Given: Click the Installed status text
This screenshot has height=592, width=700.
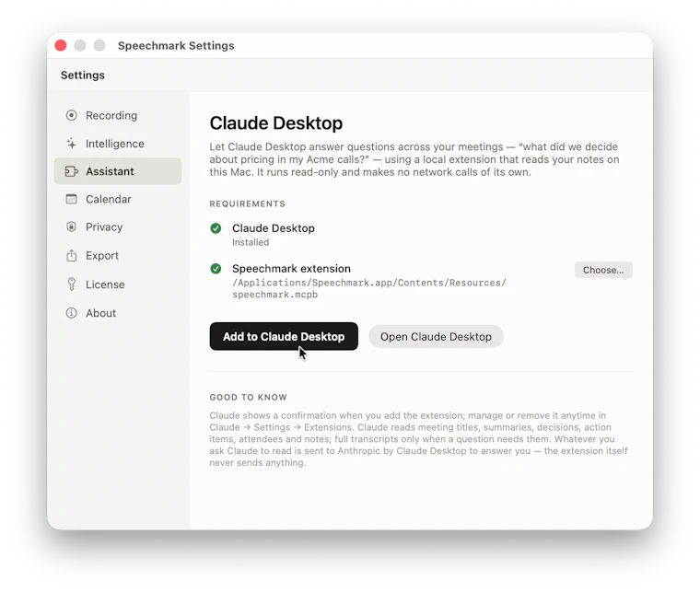Looking at the screenshot, I should click(251, 242).
